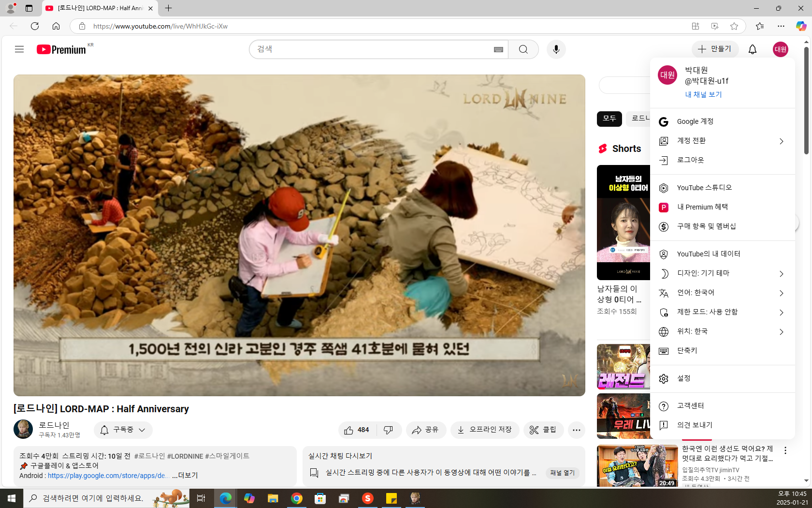Click the voice search microphone icon
This screenshot has width=812, height=508.
[556, 49]
